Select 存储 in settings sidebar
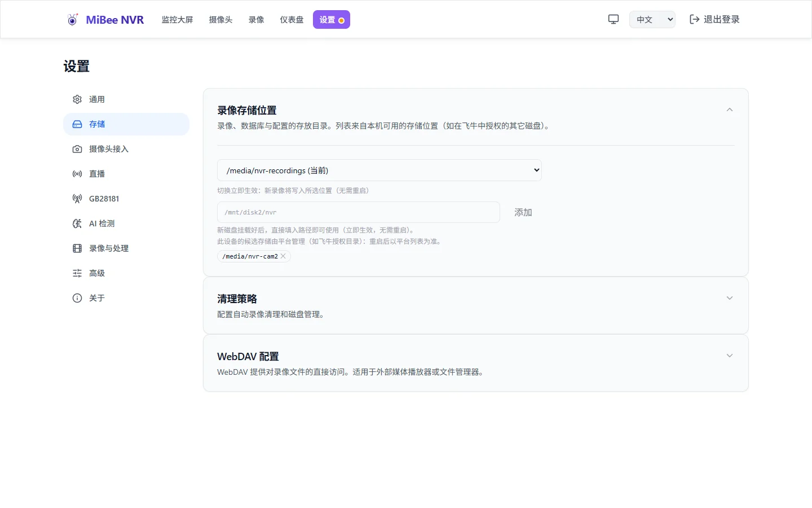The width and height of the screenshot is (812, 508). click(x=126, y=124)
